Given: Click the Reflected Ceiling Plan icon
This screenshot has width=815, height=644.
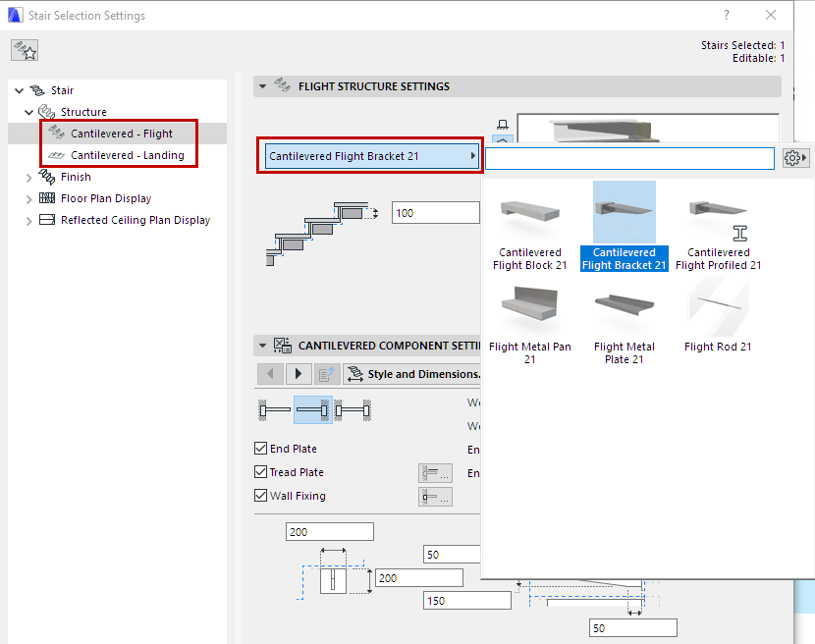Looking at the screenshot, I should tap(47, 220).
